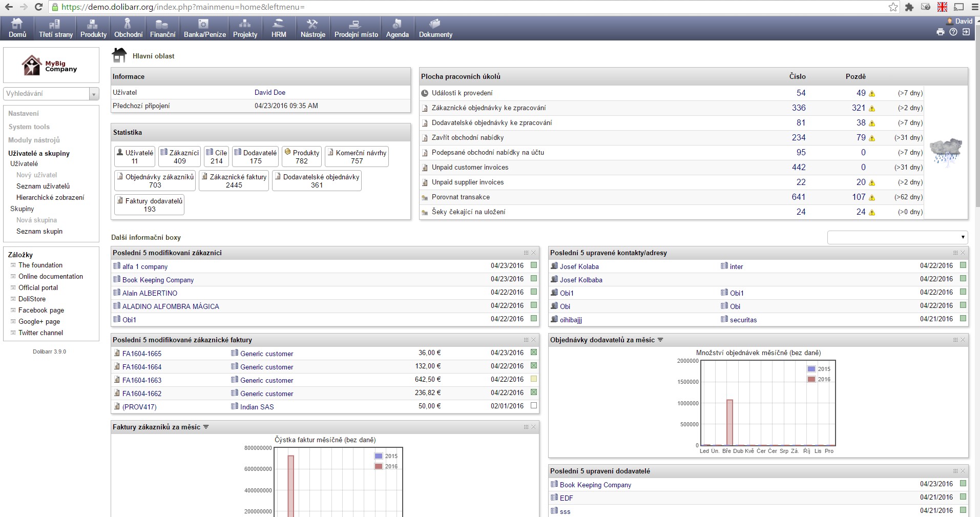Screen dimensions: 980x517
Task: Click the status box for (PROV417) invoice
Action: [534, 406]
